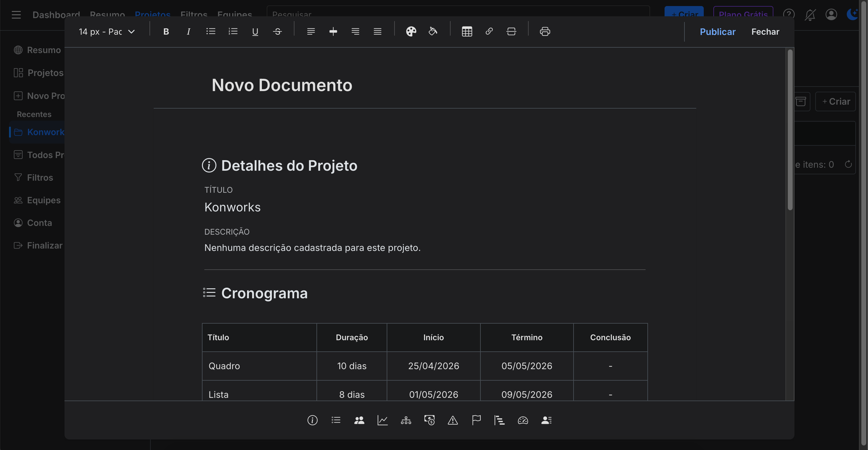Insert the milestones flag section

pyautogui.click(x=476, y=420)
